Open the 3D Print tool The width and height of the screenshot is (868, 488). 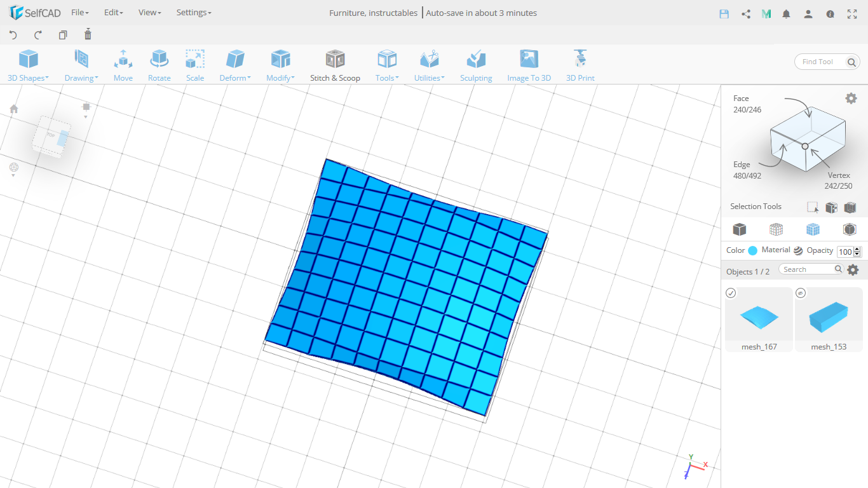580,65
